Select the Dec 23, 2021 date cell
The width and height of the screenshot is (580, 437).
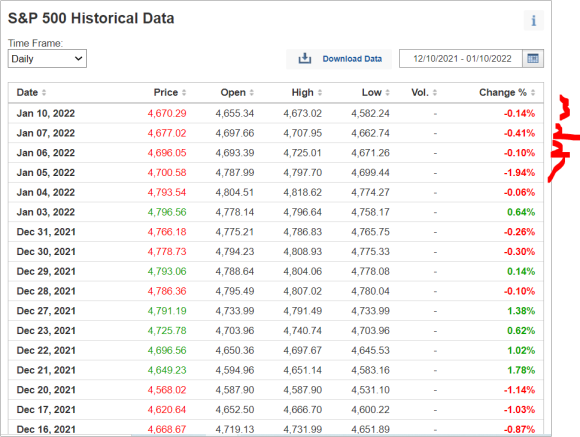[46, 331]
